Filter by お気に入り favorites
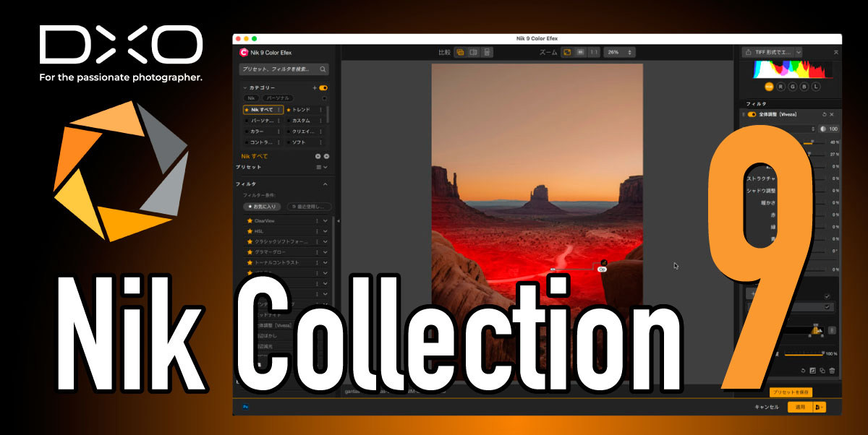Viewport: 868px width, 435px height. click(x=263, y=206)
